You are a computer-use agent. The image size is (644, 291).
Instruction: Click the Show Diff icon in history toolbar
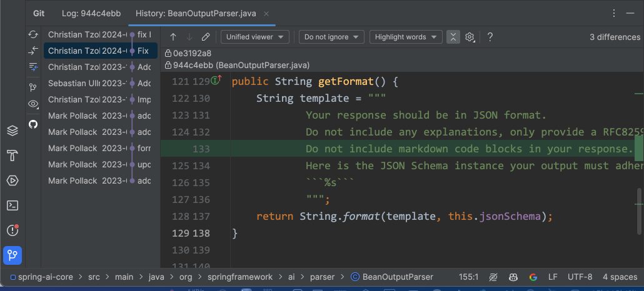click(33, 51)
